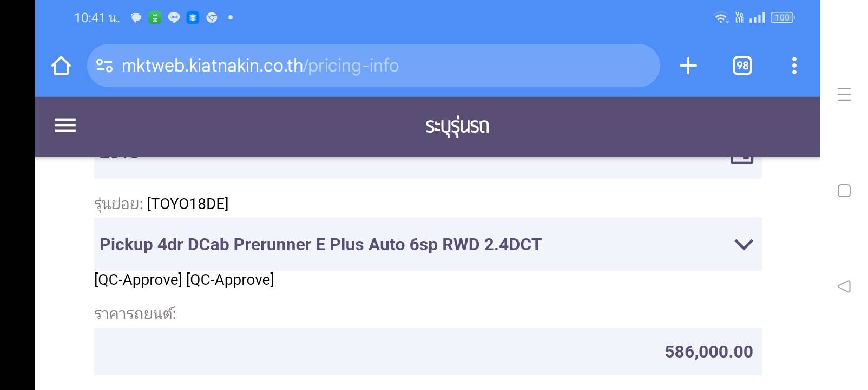Tap Android recent apps button
The width and height of the screenshot is (868, 390).
844,94
